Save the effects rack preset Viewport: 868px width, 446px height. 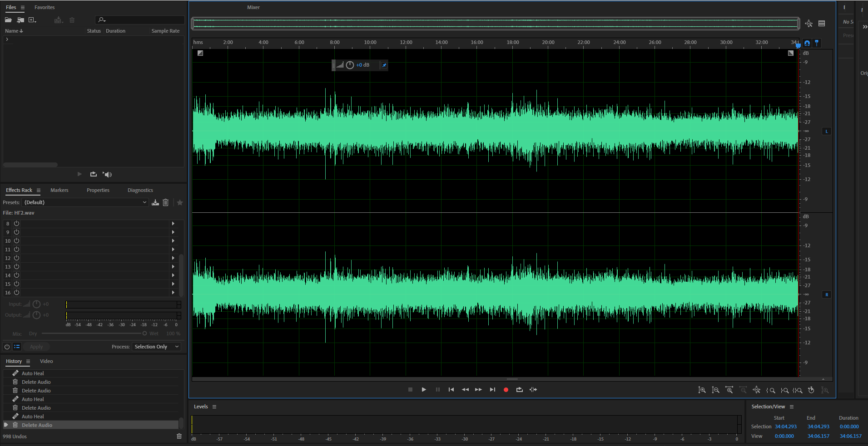(155, 202)
